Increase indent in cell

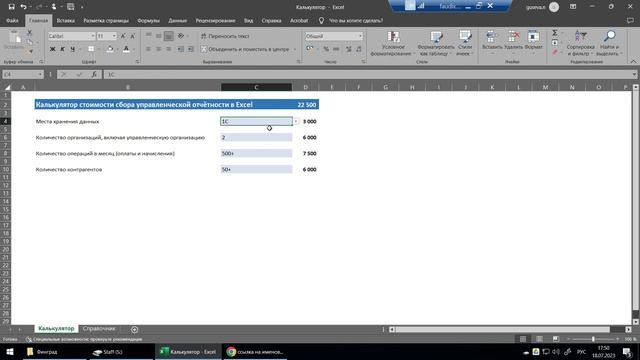[x=191, y=49]
